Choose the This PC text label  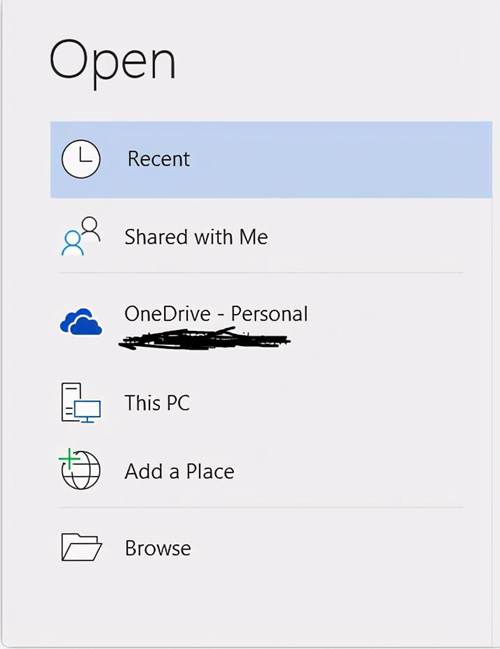[157, 403]
